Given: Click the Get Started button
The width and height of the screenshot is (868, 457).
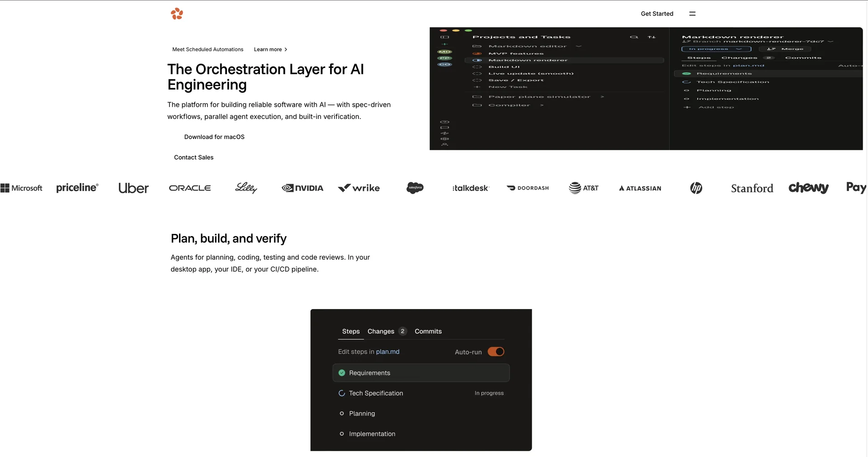Looking at the screenshot, I should (657, 14).
